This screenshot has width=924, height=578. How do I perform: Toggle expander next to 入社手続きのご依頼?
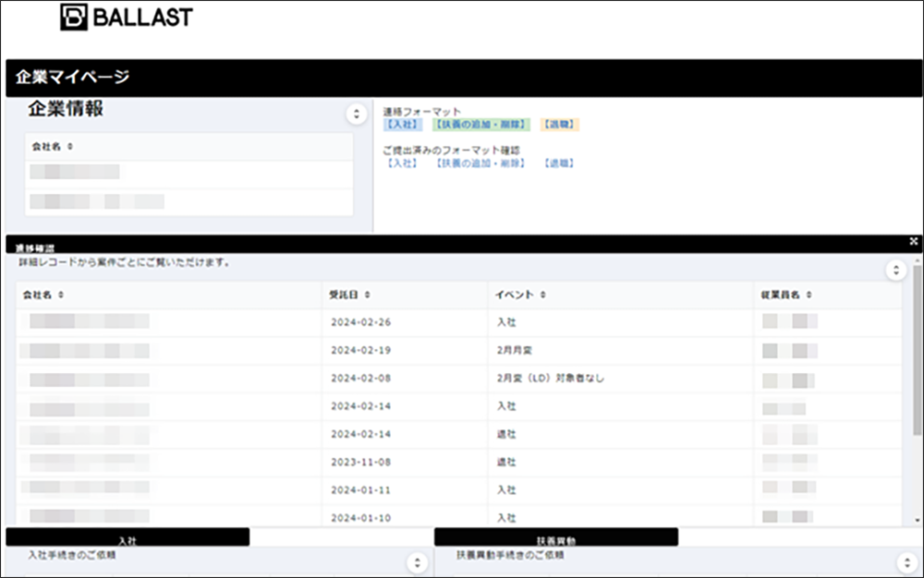(418, 562)
